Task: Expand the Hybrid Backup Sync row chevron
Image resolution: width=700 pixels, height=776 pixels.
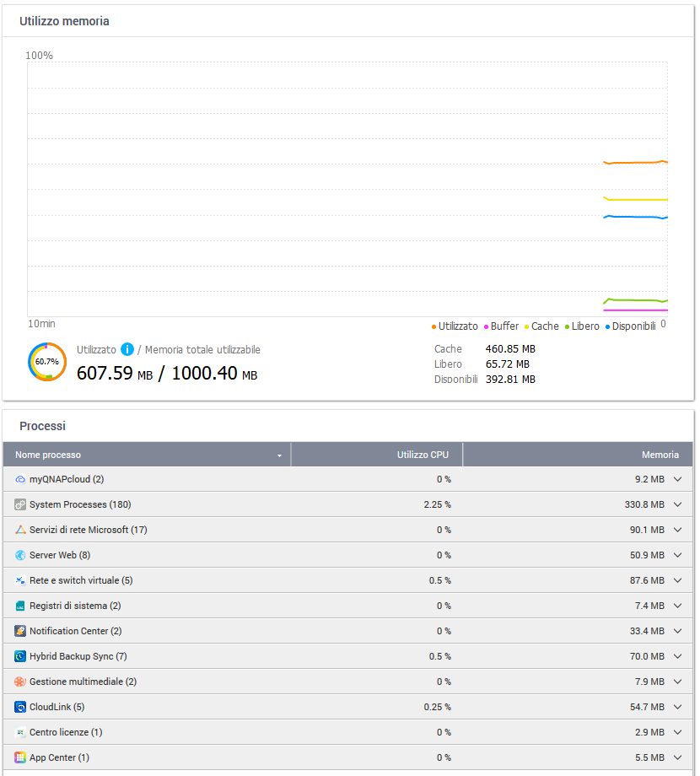Action: 677,656
